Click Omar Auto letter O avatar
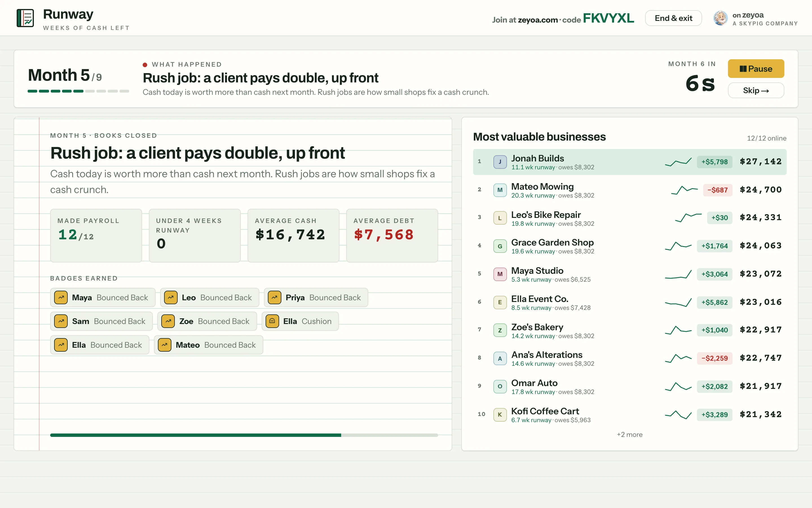Screen dimensions: 812x508 coord(500,386)
